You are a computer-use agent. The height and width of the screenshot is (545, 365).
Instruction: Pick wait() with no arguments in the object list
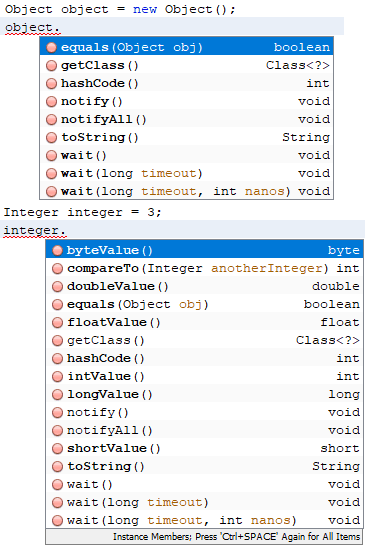point(186,155)
